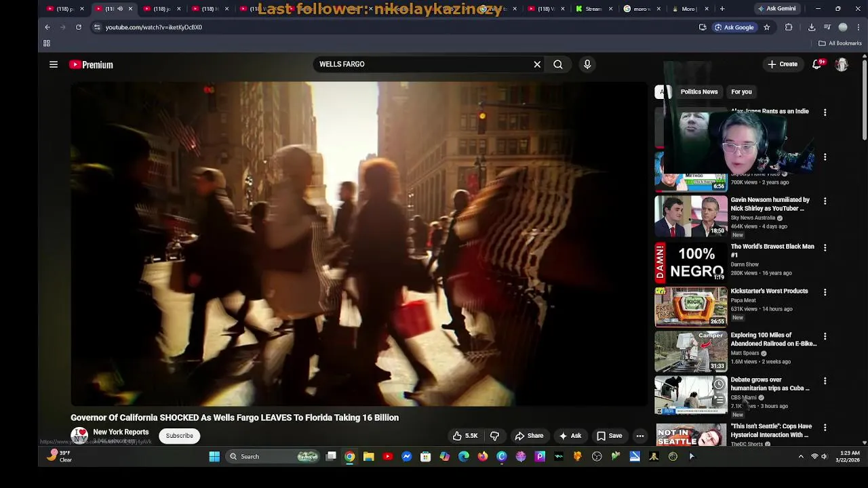Start voice search with microphone icon
This screenshot has height=488, width=868.
(x=587, y=64)
